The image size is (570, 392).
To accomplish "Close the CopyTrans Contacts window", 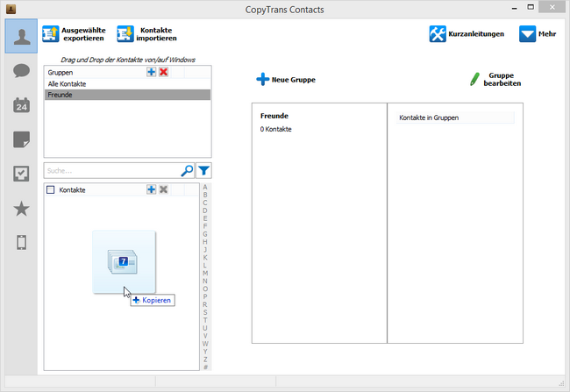I will click(x=552, y=7).
